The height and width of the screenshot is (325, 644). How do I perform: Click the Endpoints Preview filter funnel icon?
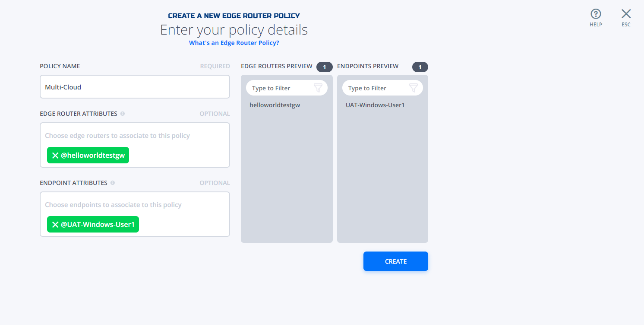pos(414,88)
